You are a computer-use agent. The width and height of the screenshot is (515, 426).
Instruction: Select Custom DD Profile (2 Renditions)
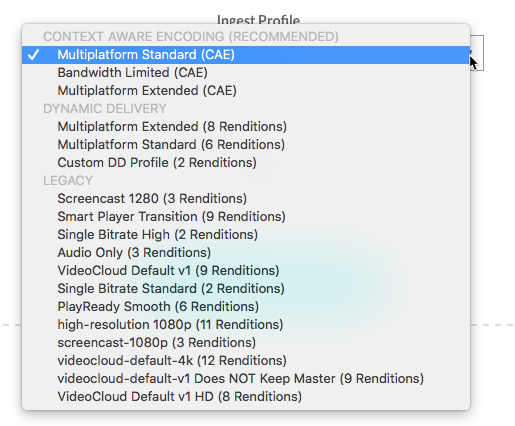tap(246, 163)
